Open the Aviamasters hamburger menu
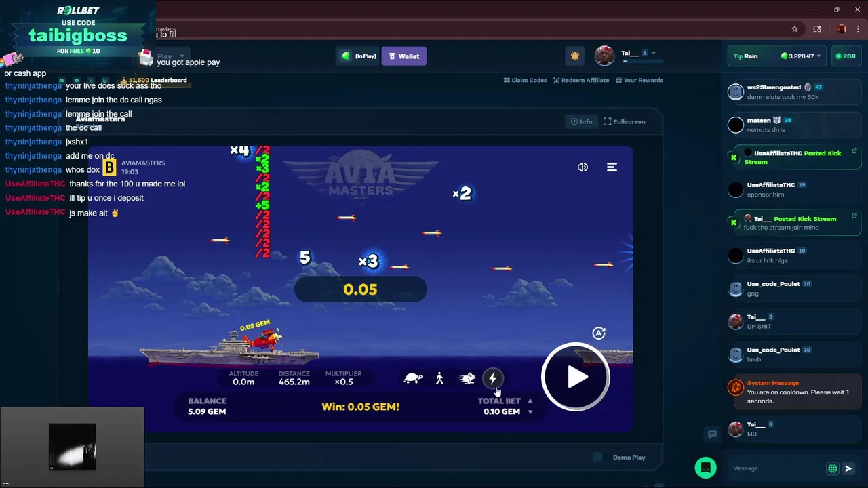The image size is (868, 488). (612, 167)
